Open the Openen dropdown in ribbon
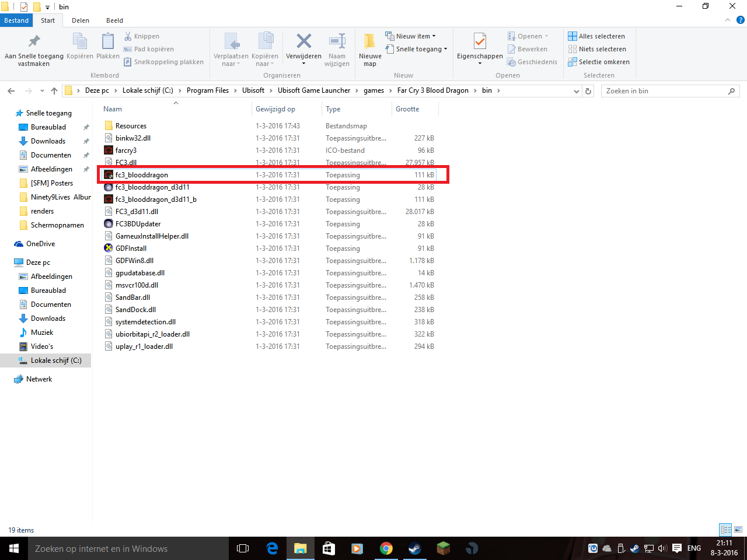Viewport: 747px width, 560px height. click(528, 36)
